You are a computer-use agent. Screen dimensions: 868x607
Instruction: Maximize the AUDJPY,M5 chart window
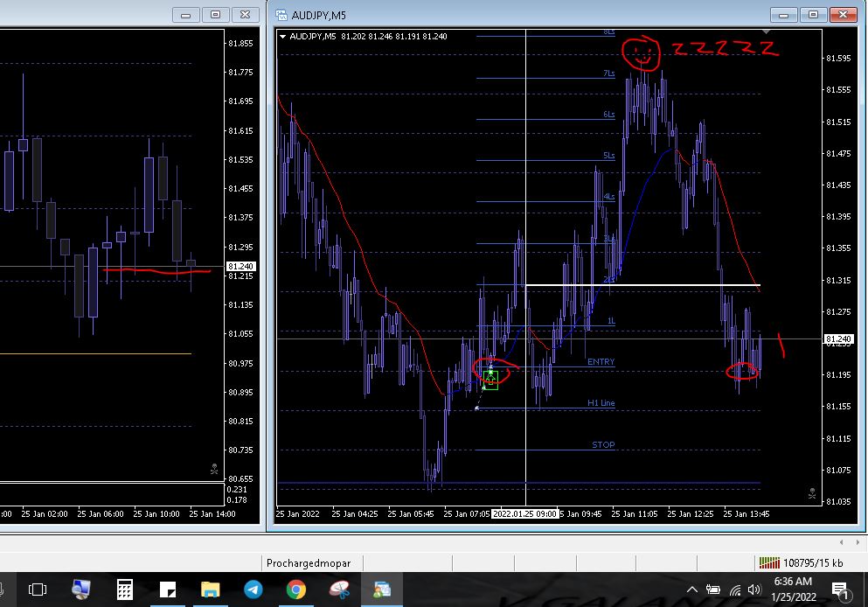click(x=813, y=14)
